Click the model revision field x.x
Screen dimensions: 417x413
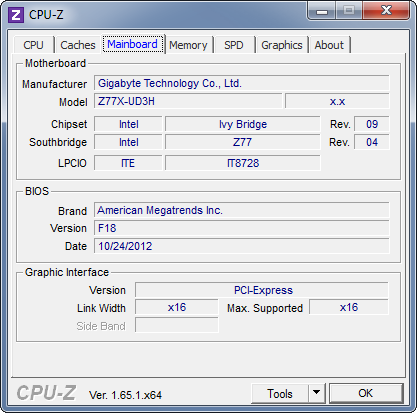pos(337,101)
